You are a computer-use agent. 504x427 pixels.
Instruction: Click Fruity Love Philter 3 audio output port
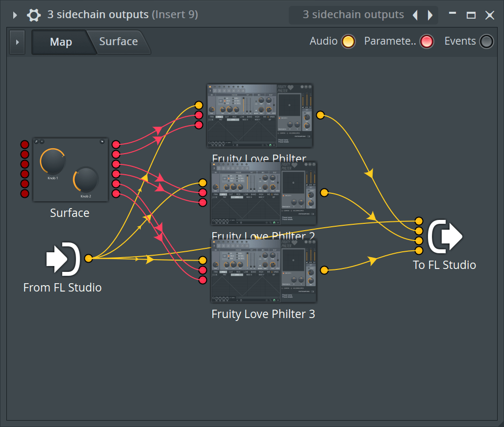coord(324,270)
